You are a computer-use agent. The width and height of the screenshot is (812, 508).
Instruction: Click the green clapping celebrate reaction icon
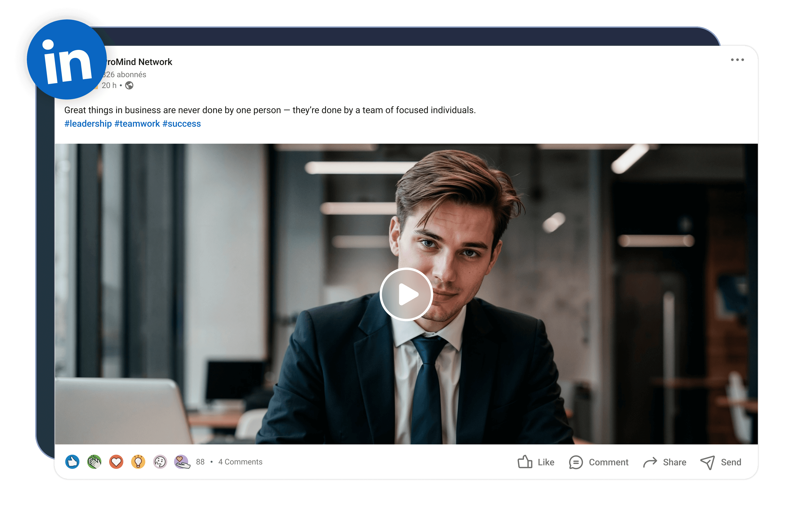point(94,462)
